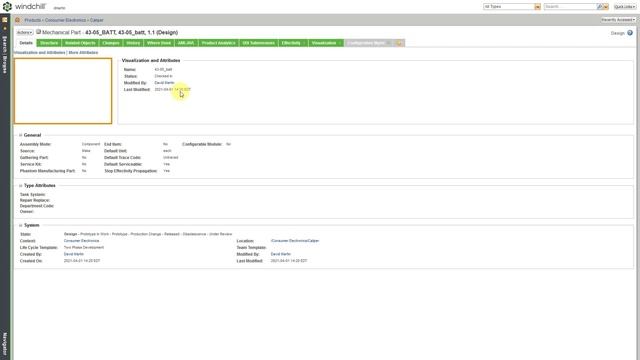The image size is (640, 360).
Task: Open the search options dropdown arrow
Action: [606, 7]
